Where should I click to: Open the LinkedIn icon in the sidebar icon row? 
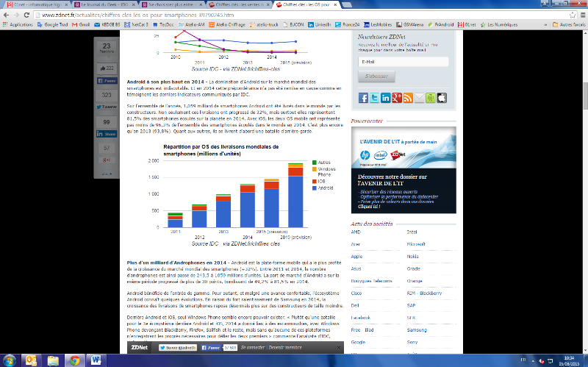[x=385, y=98]
